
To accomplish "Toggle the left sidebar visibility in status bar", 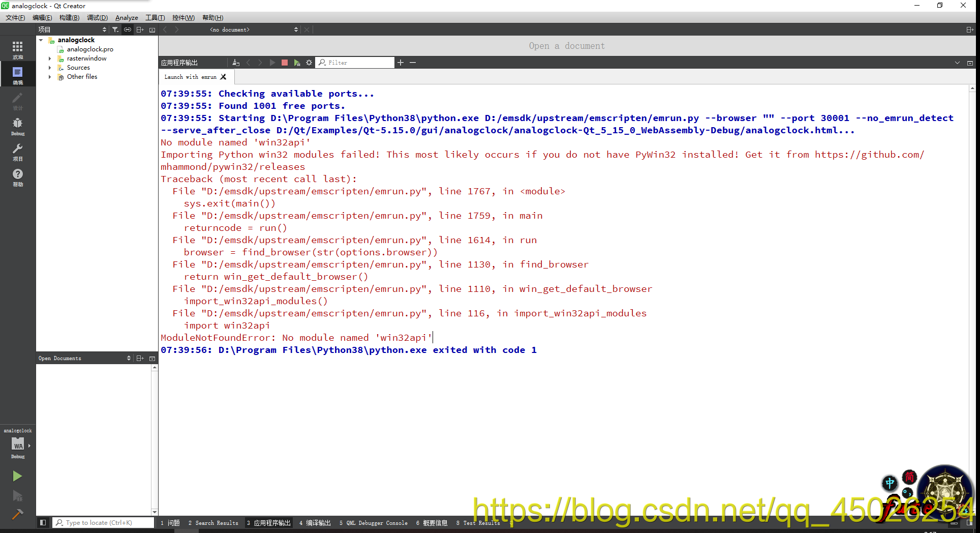I will point(43,522).
